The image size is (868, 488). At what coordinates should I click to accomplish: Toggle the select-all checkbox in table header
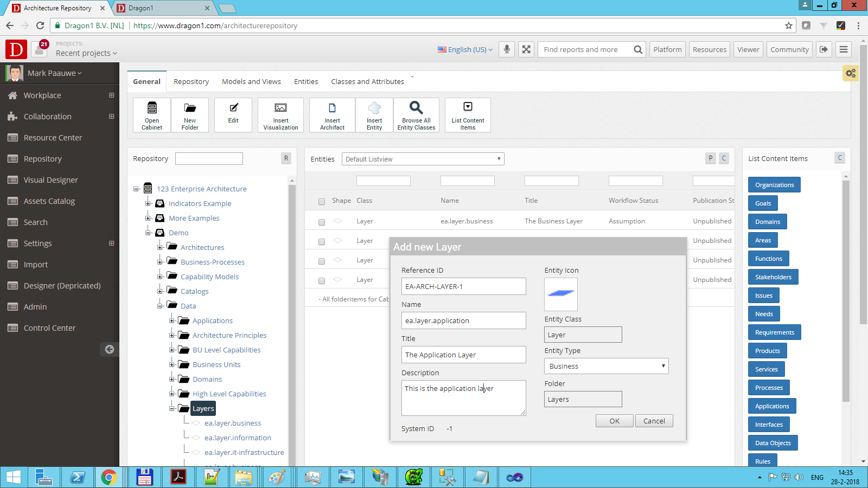point(322,202)
